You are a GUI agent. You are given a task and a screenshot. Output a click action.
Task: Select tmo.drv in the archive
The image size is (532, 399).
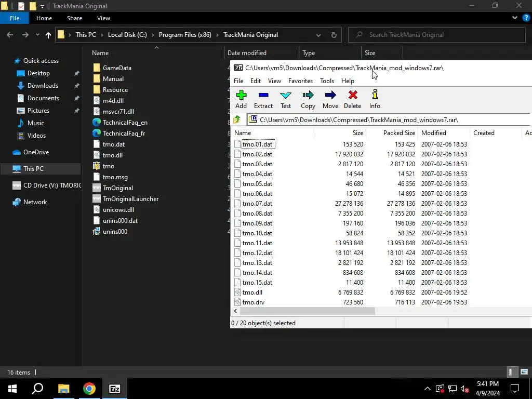pos(254,302)
